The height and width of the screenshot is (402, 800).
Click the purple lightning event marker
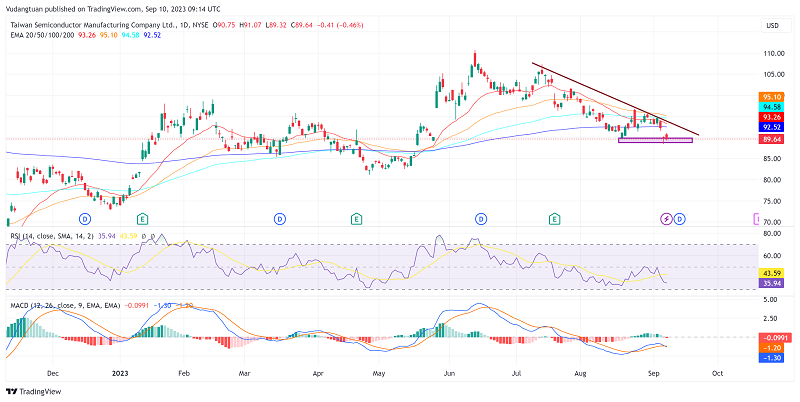667,218
